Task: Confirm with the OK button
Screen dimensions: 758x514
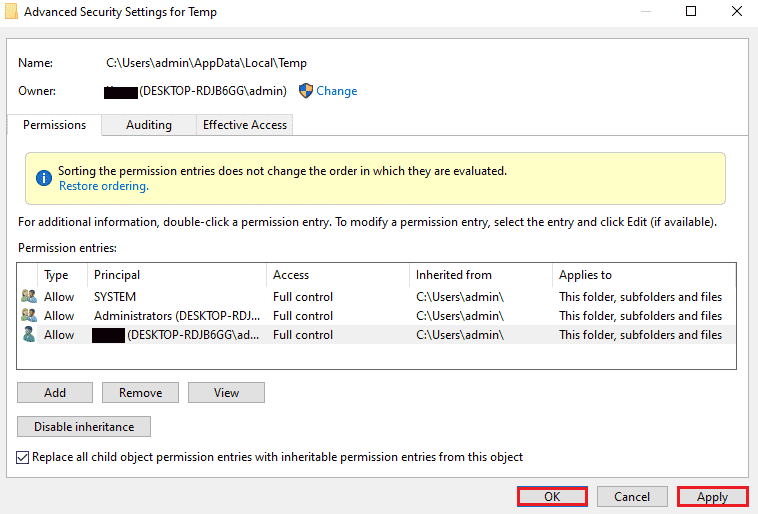Action: (552, 497)
